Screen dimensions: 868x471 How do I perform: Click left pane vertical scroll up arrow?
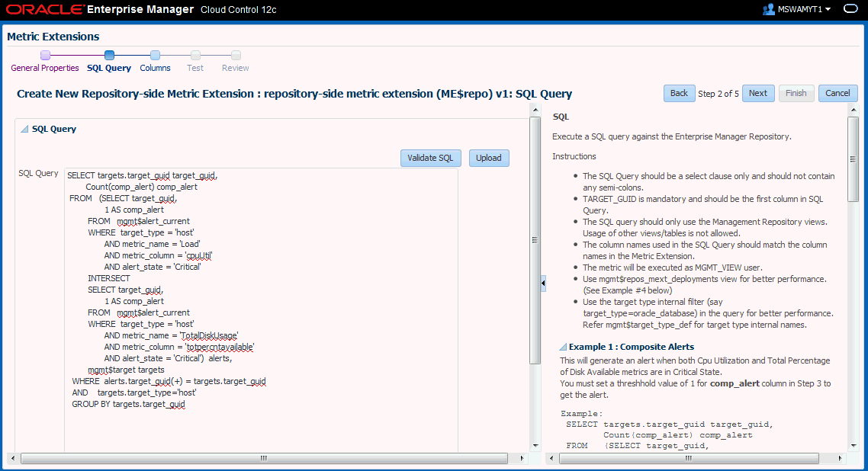click(x=535, y=110)
